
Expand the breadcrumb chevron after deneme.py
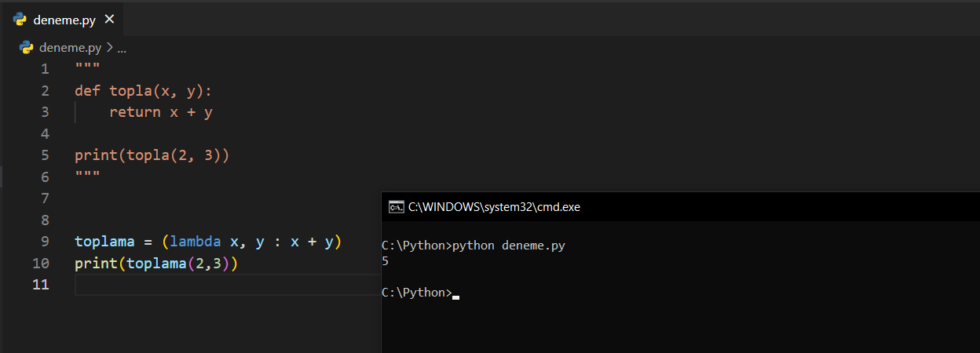click(x=108, y=48)
